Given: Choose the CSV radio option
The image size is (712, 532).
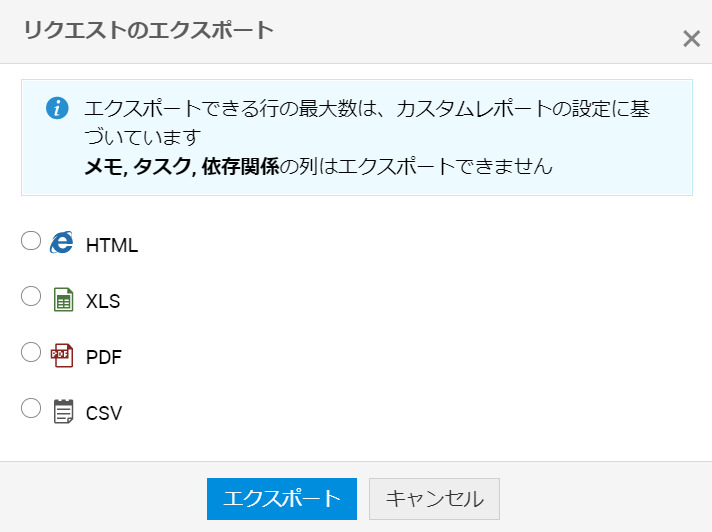Looking at the screenshot, I should 31,408.
